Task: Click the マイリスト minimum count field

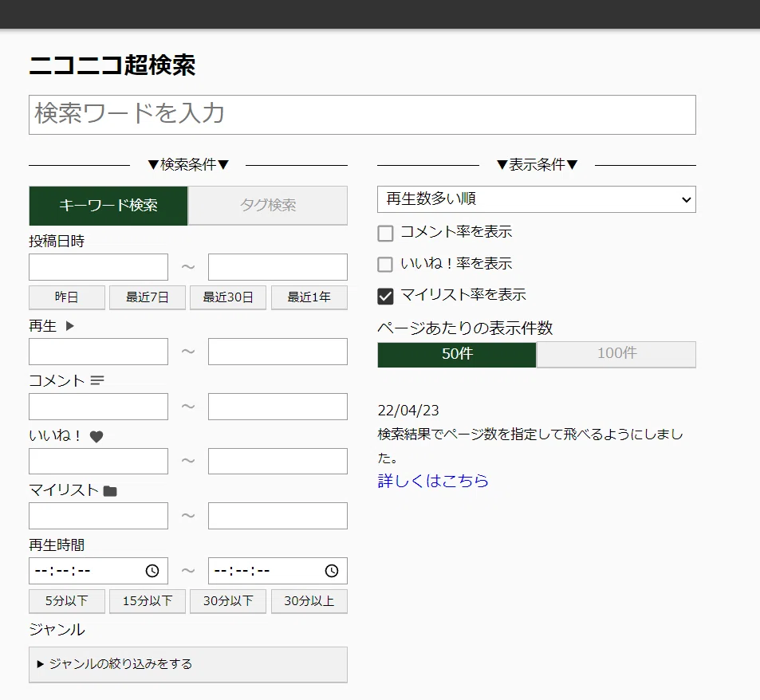Action: [98, 516]
